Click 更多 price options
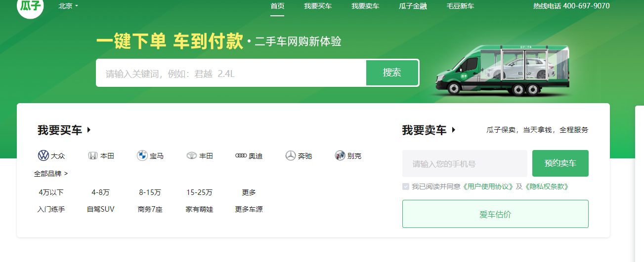Viewport: 644px width, 262px height. (249, 192)
